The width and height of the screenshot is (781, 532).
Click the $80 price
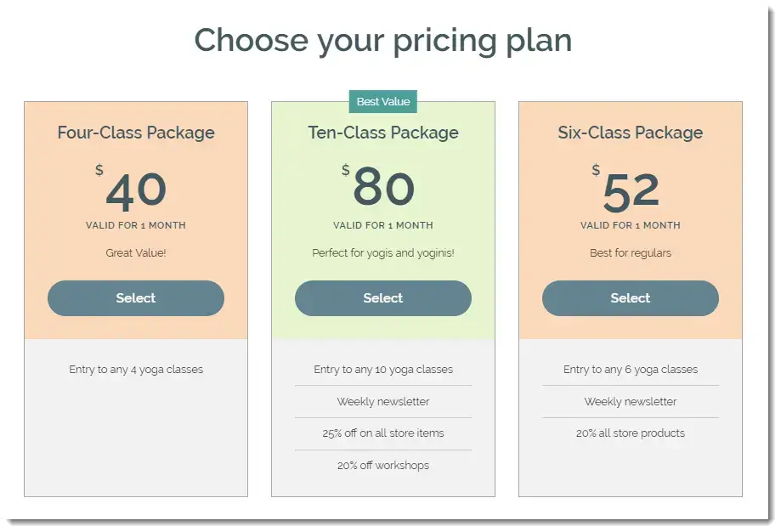pyautogui.click(x=378, y=185)
